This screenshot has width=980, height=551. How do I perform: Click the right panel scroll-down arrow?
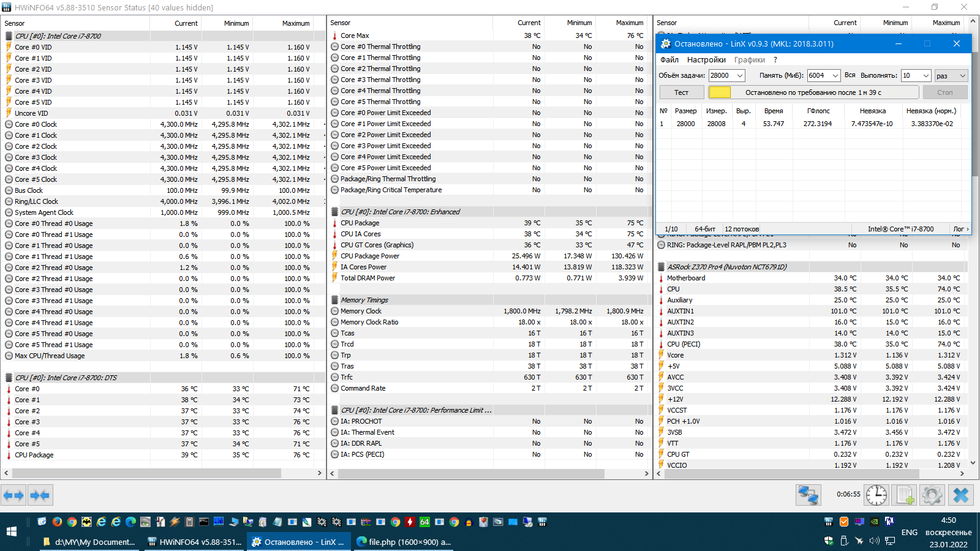click(974, 463)
